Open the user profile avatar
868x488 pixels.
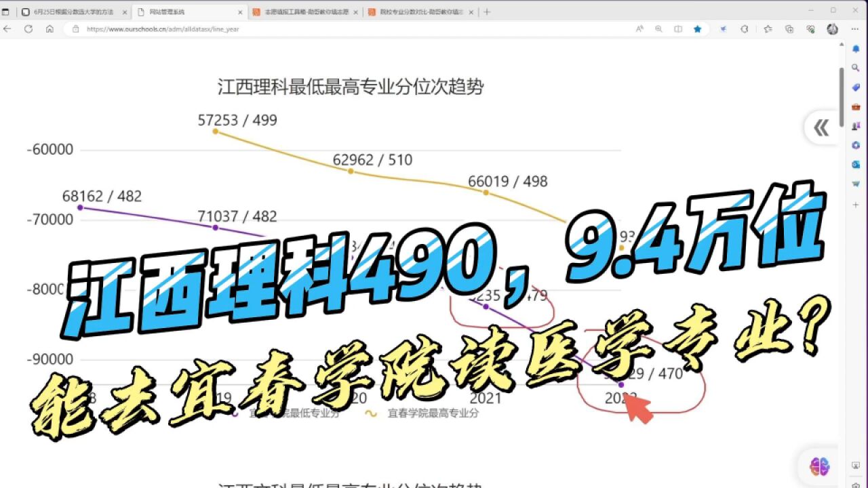click(x=833, y=29)
